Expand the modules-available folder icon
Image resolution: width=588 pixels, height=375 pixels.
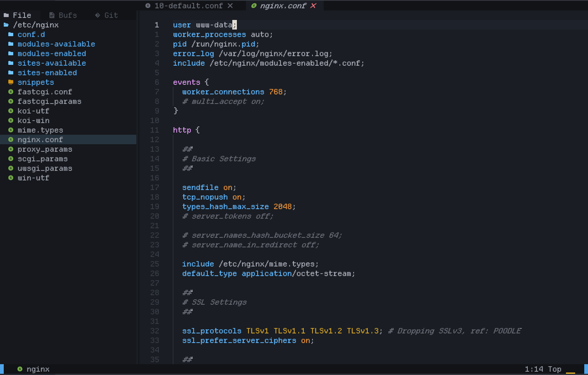click(x=11, y=44)
